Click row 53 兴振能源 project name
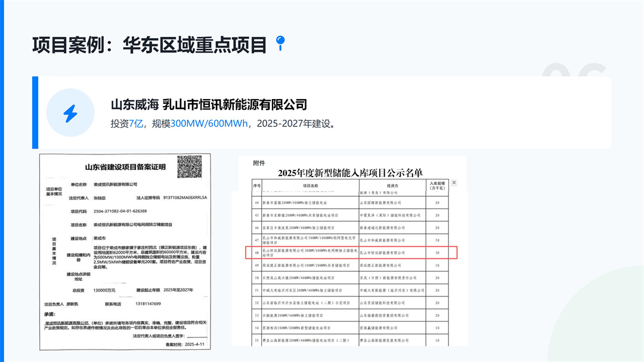 coord(293,315)
